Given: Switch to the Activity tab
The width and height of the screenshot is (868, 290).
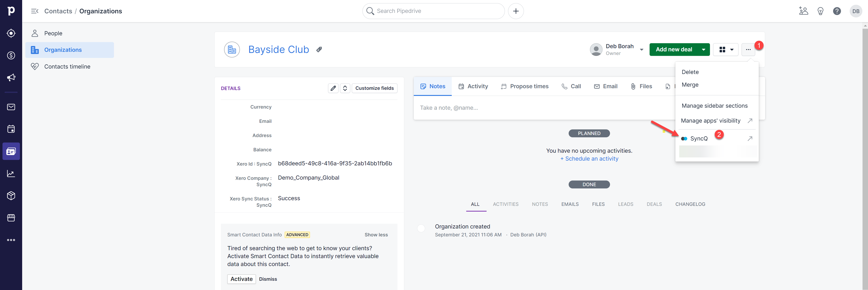Looking at the screenshot, I should [473, 86].
